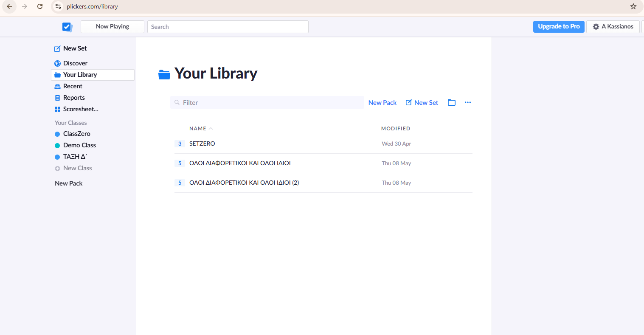This screenshot has width=644, height=335.
Task: Bookmark this page with star icon
Action: 633,6
